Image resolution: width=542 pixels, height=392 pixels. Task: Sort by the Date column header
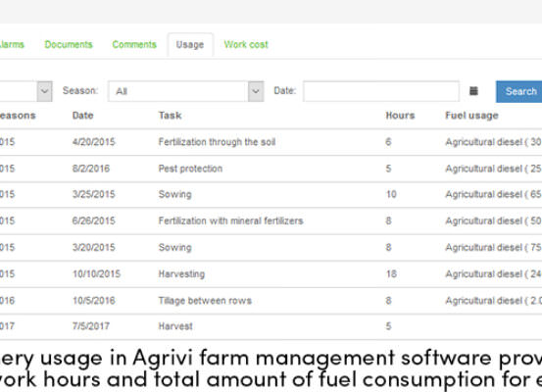(x=83, y=116)
